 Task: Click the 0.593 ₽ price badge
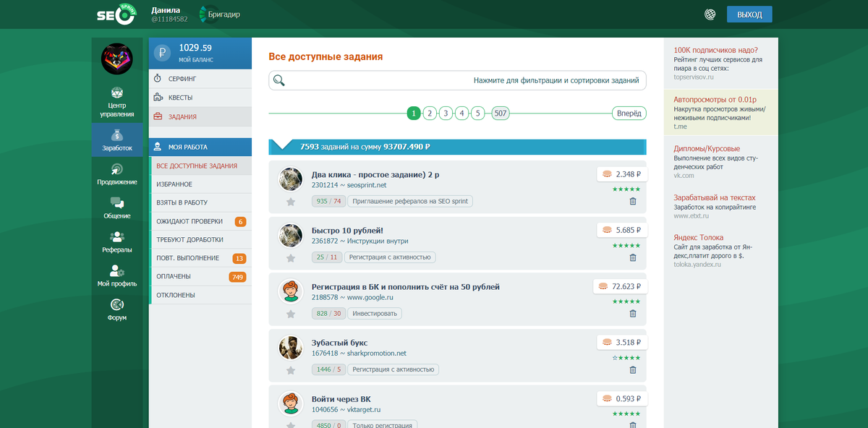point(622,398)
